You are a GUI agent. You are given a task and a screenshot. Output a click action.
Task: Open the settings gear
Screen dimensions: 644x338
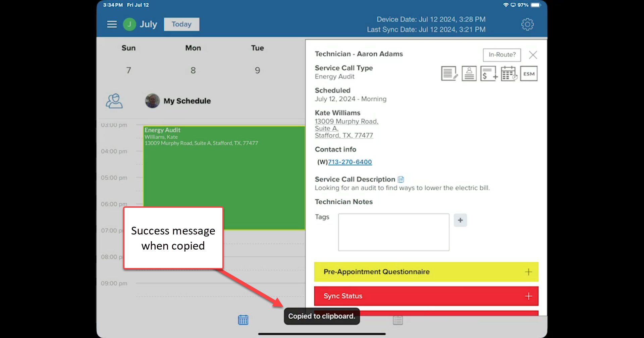[527, 24]
